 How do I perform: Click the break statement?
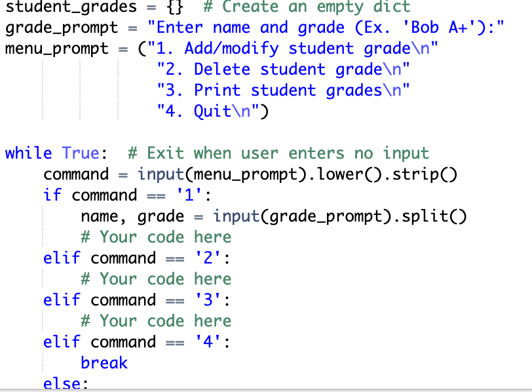(x=104, y=362)
